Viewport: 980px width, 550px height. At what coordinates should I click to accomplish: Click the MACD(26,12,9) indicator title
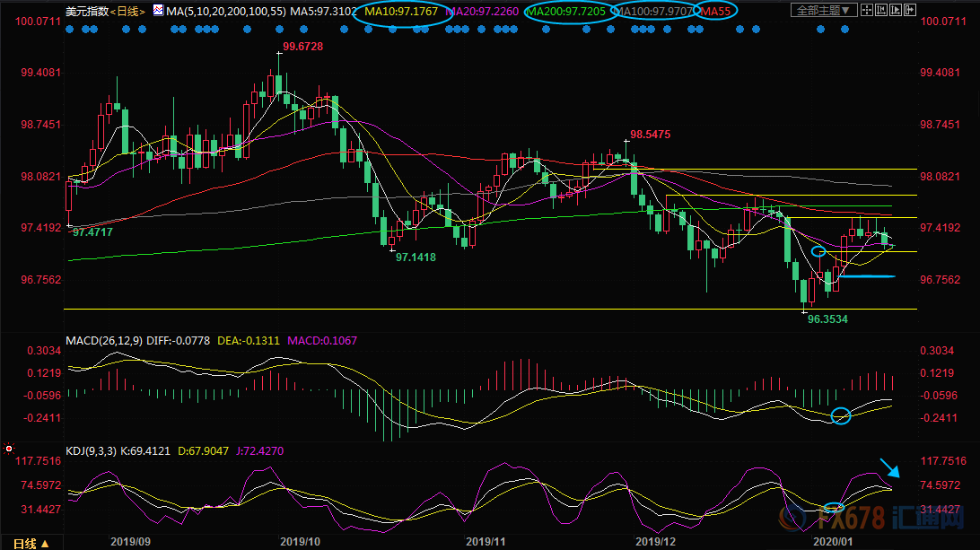(x=106, y=341)
